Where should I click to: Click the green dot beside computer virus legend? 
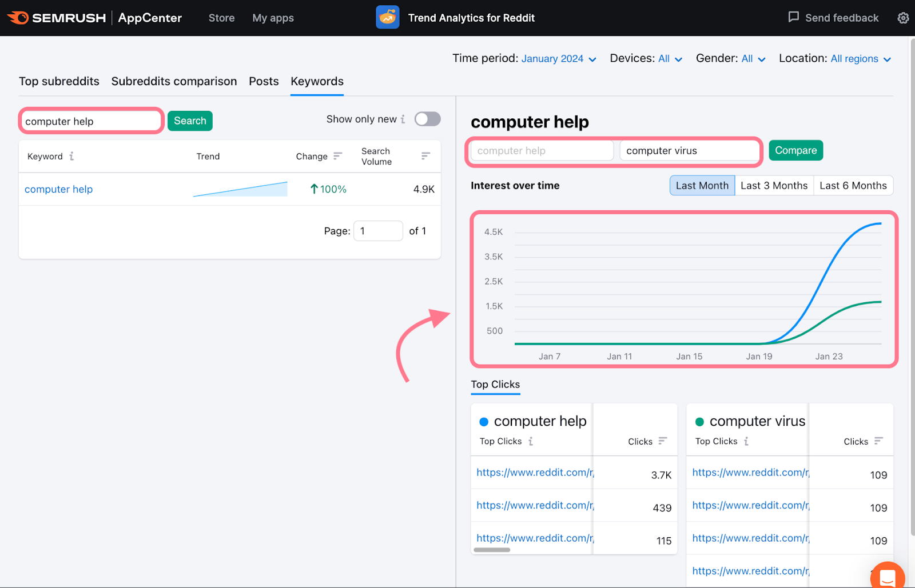[x=699, y=422]
